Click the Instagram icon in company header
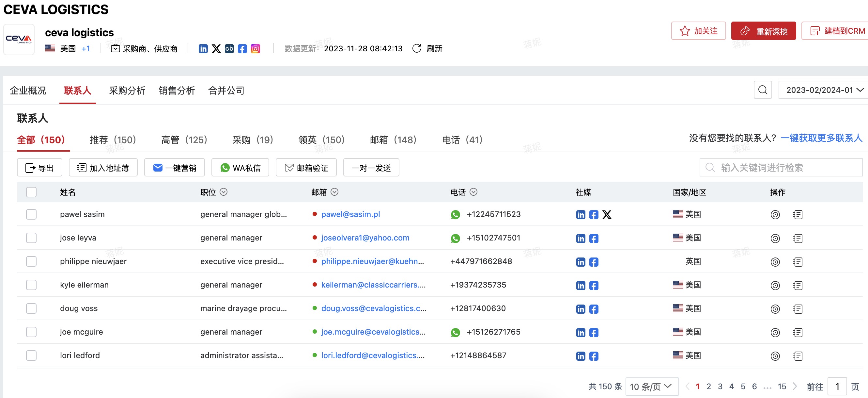This screenshot has height=398, width=868. pyautogui.click(x=256, y=49)
